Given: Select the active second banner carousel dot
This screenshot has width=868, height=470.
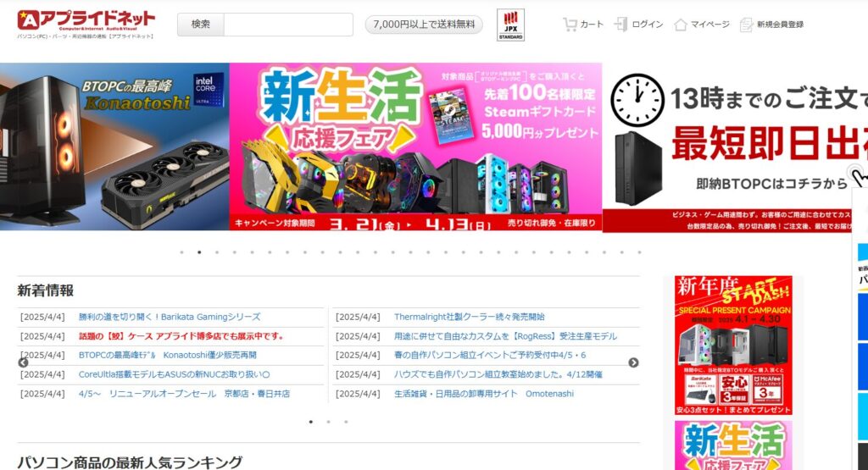Looking at the screenshot, I should click(199, 252).
